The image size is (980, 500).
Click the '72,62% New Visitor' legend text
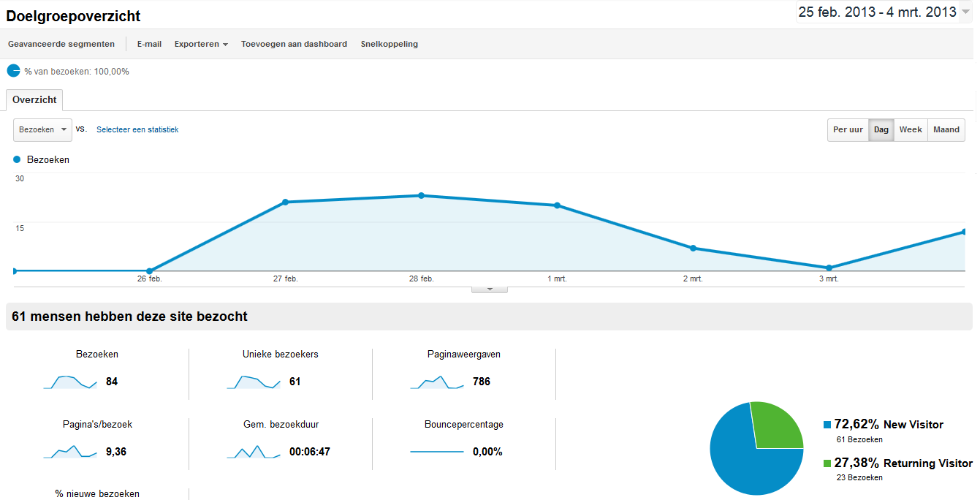click(x=889, y=425)
